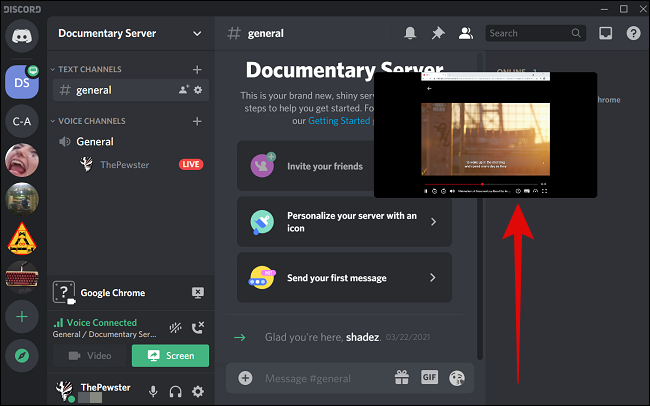
Task: Disconnect from the voice channel
Action: (x=198, y=327)
